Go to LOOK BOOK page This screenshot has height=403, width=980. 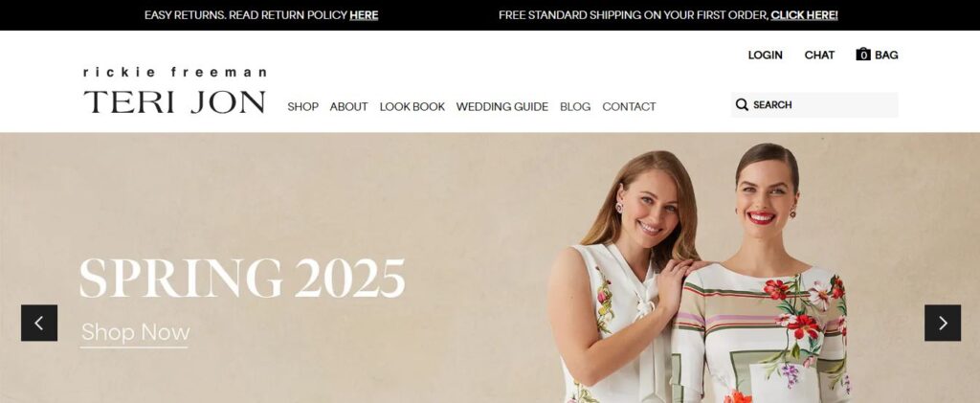point(412,107)
